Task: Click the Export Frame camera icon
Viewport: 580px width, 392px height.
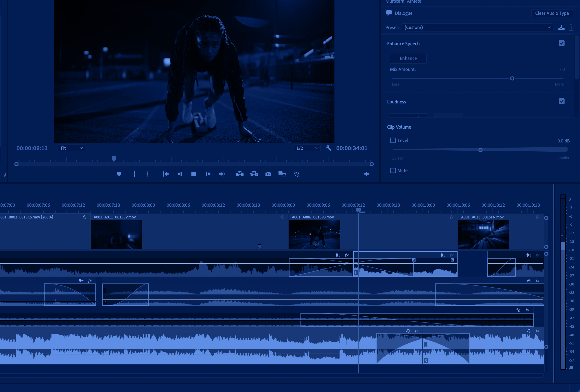Action: 268,174
